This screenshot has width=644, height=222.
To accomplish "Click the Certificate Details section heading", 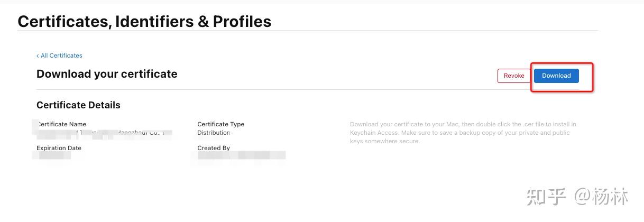I will pyautogui.click(x=78, y=105).
